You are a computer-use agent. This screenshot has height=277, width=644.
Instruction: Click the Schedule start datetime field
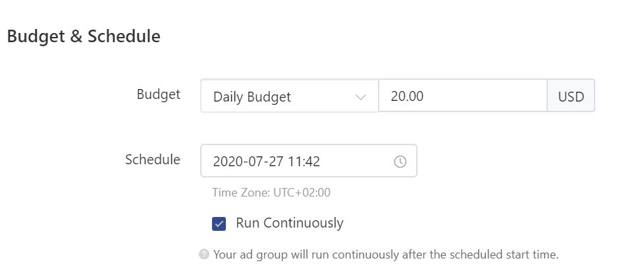(308, 160)
